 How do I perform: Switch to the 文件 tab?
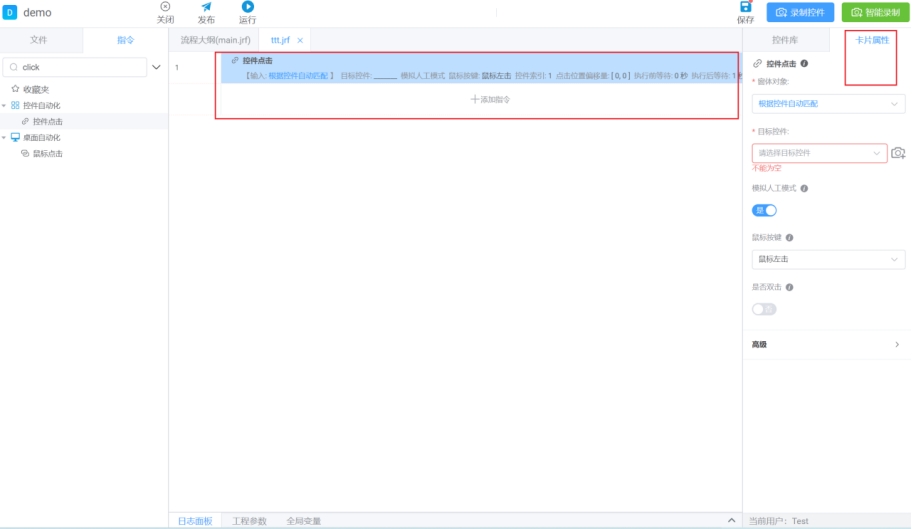(39, 40)
